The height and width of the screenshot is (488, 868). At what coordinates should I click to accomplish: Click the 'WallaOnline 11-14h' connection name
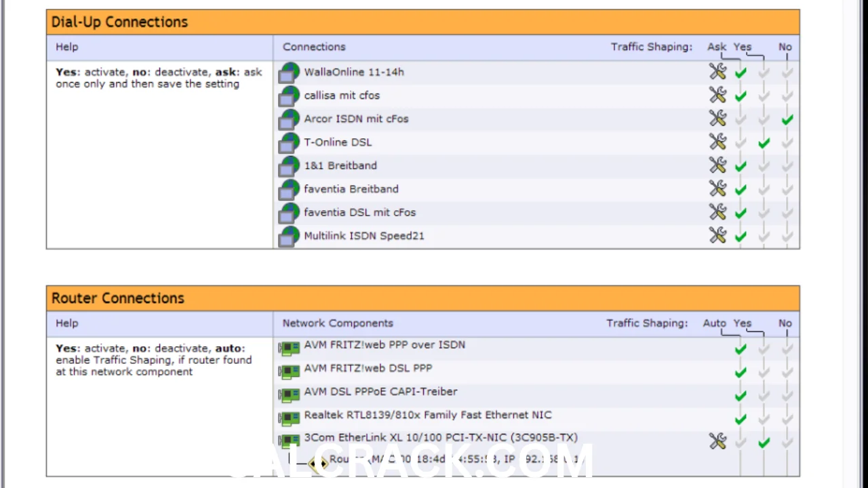point(354,72)
